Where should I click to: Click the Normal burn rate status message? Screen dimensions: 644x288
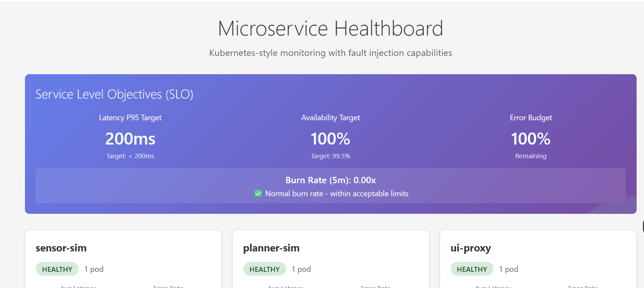[337, 193]
